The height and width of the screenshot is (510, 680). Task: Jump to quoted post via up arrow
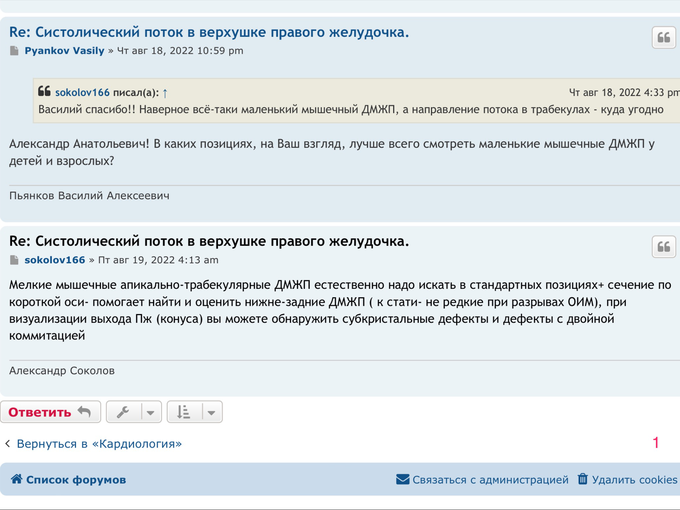165,93
